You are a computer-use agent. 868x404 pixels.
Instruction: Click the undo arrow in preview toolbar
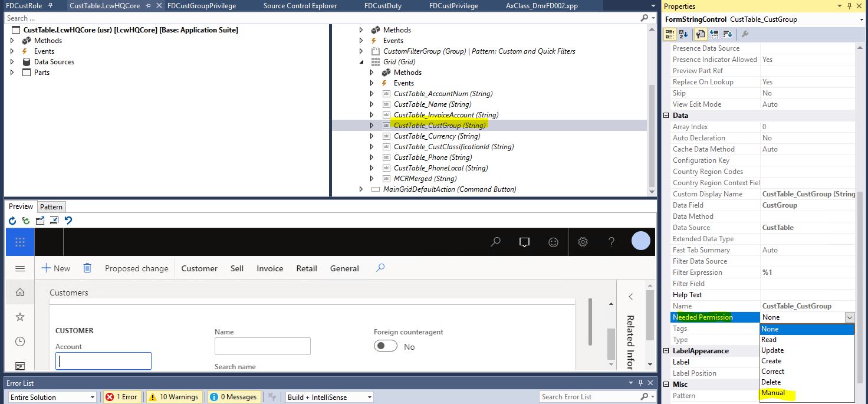pos(68,221)
